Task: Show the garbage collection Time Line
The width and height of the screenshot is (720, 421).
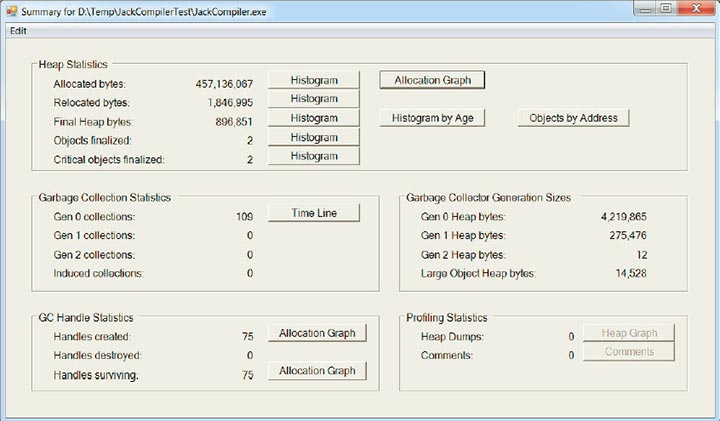Action: [314, 213]
